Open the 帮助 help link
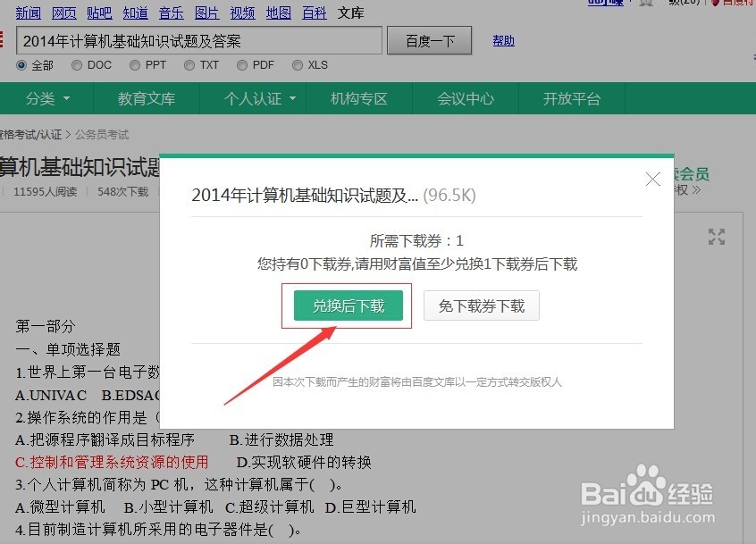 (x=503, y=41)
